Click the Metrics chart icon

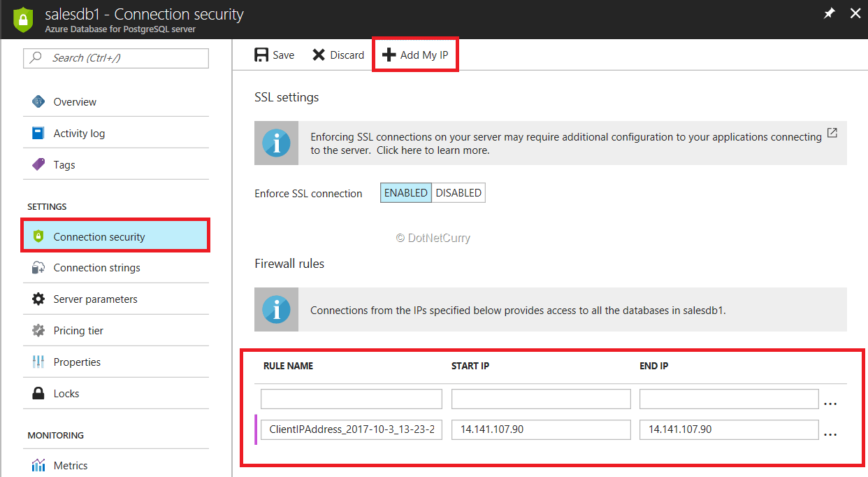(38, 465)
